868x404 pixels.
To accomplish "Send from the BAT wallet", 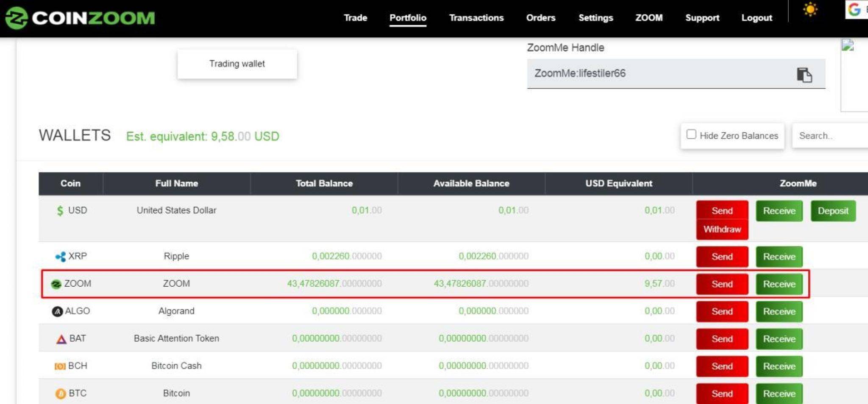I will coord(722,339).
